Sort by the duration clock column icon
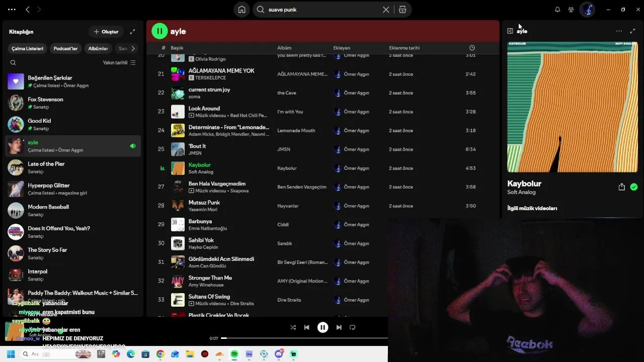 [x=472, y=48]
